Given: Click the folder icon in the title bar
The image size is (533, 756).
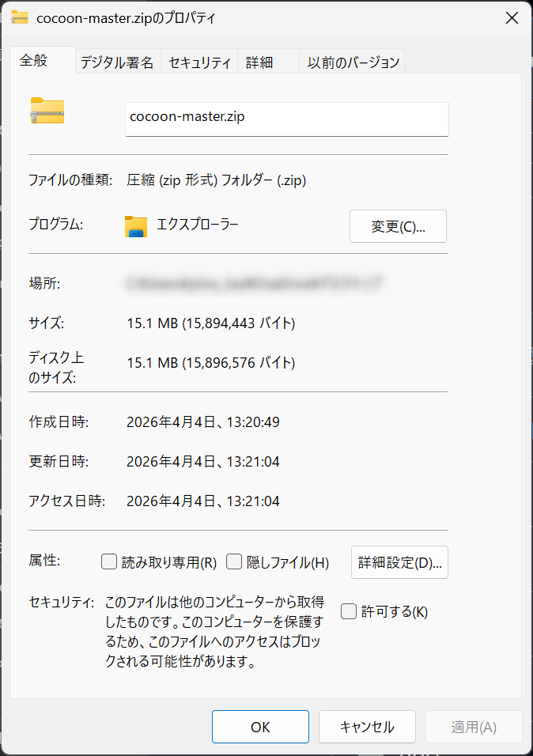Looking at the screenshot, I should pyautogui.click(x=21, y=17).
